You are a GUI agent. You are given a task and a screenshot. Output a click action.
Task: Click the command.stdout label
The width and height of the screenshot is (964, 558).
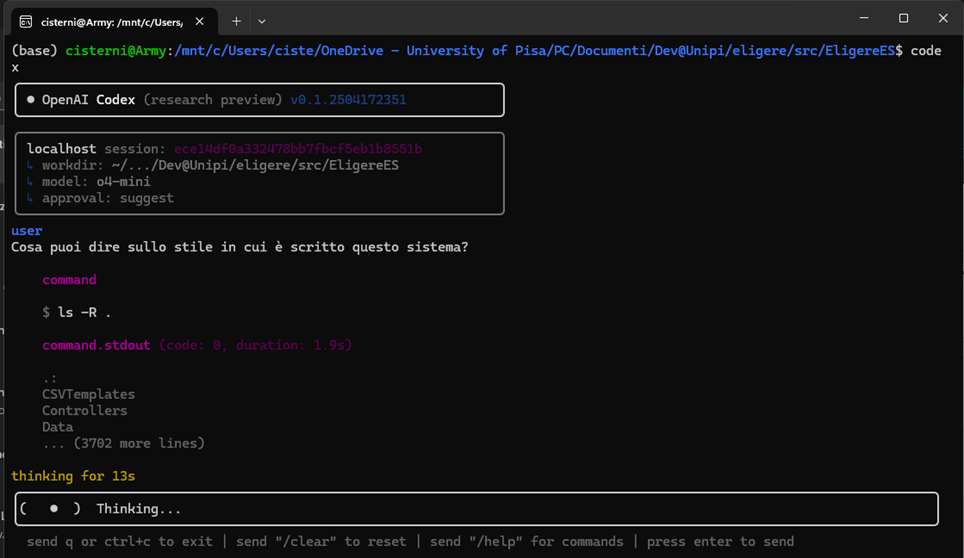click(x=96, y=345)
